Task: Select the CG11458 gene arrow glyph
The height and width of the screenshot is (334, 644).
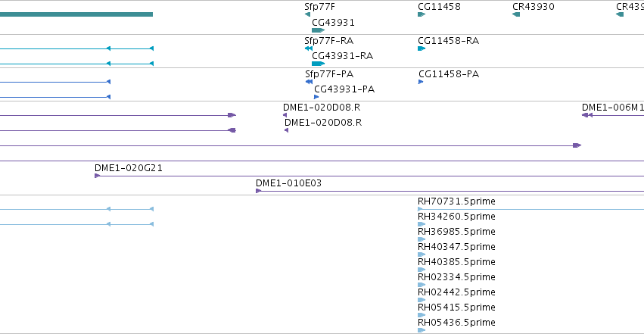Action: 422,14
